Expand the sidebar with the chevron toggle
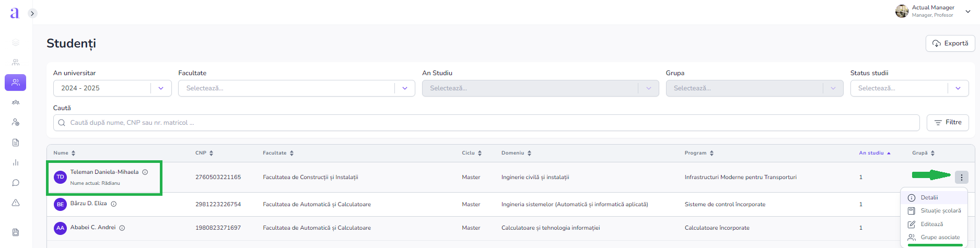Image resolution: width=980 pixels, height=248 pixels. (x=32, y=14)
